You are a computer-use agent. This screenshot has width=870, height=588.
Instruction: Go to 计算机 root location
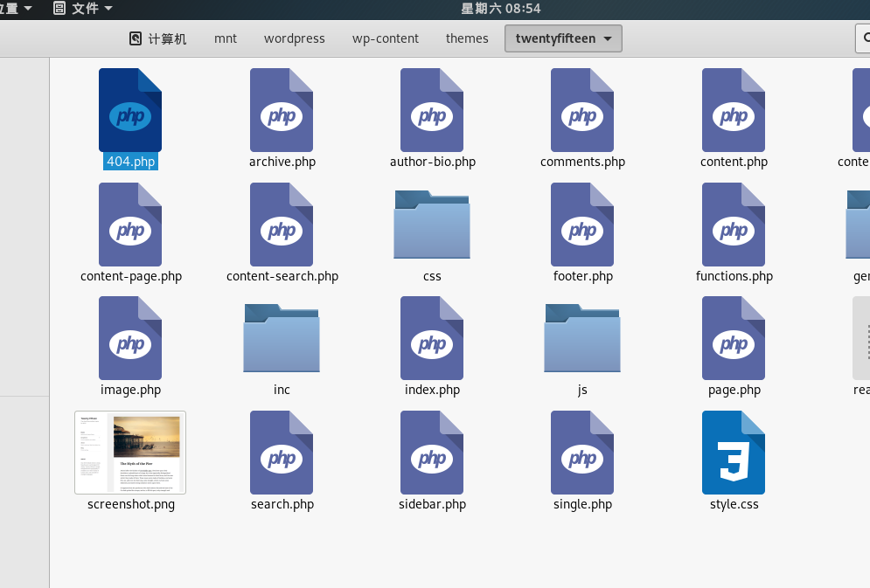click(158, 38)
